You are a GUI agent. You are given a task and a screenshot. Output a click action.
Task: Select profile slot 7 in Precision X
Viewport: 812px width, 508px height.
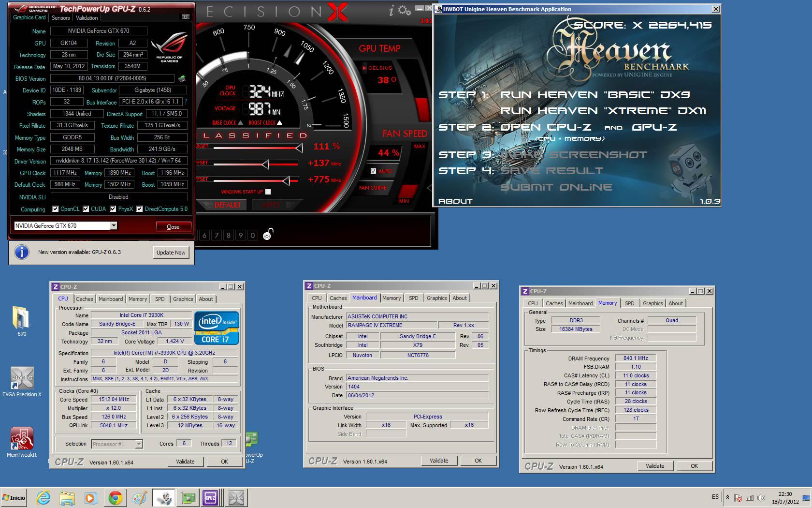217,236
